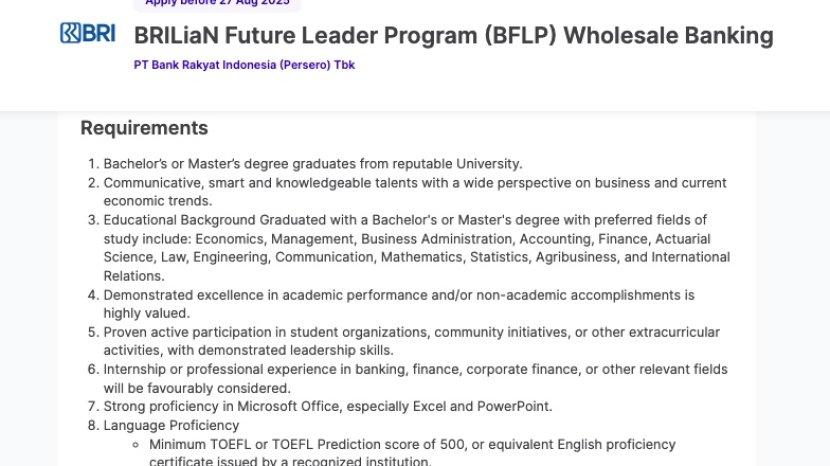The height and width of the screenshot is (466, 830).
Task: Click 'will be favourably considered' text line
Action: coord(196,388)
